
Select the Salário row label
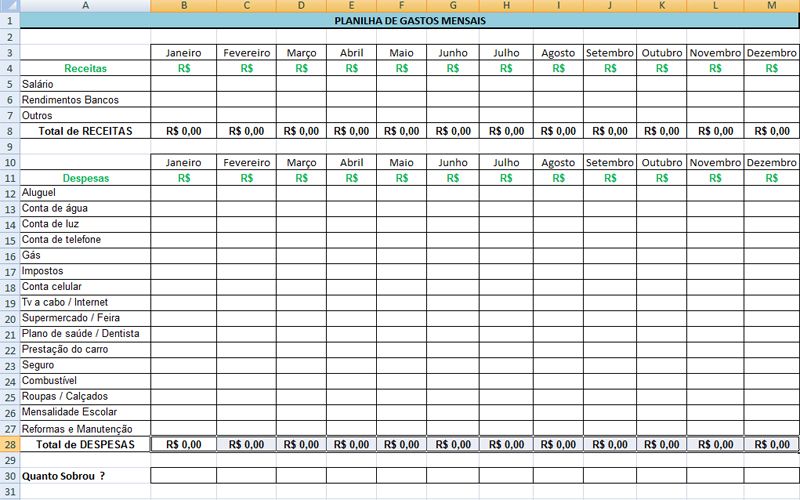pos(85,84)
